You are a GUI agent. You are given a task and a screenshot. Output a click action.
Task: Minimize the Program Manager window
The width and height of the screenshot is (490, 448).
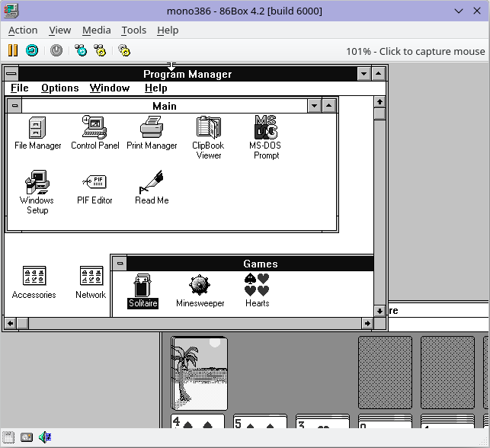pyautogui.click(x=364, y=74)
